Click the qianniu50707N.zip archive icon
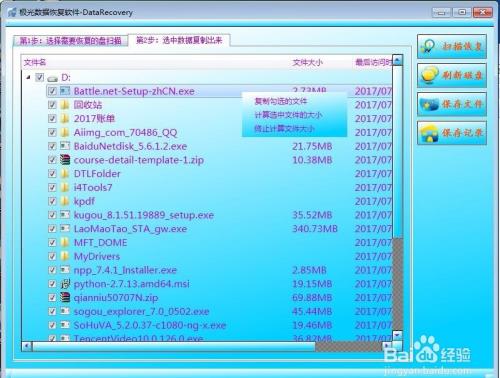 click(x=65, y=297)
